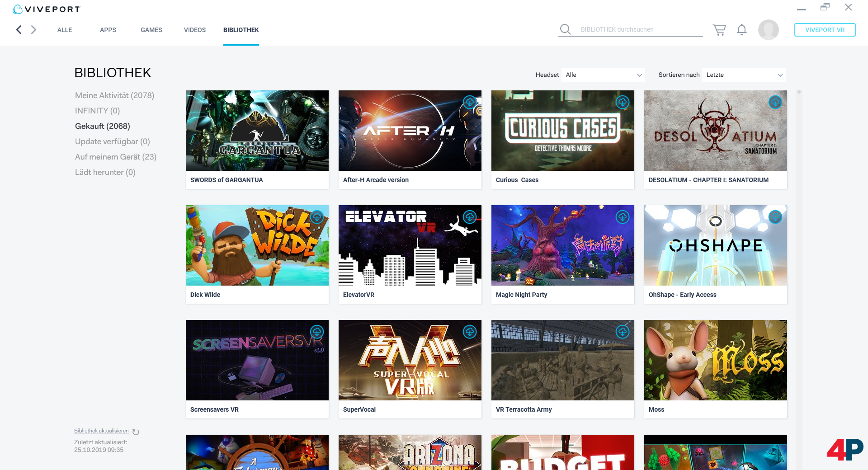Expand the Headset filter dropdown

click(x=603, y=75)
